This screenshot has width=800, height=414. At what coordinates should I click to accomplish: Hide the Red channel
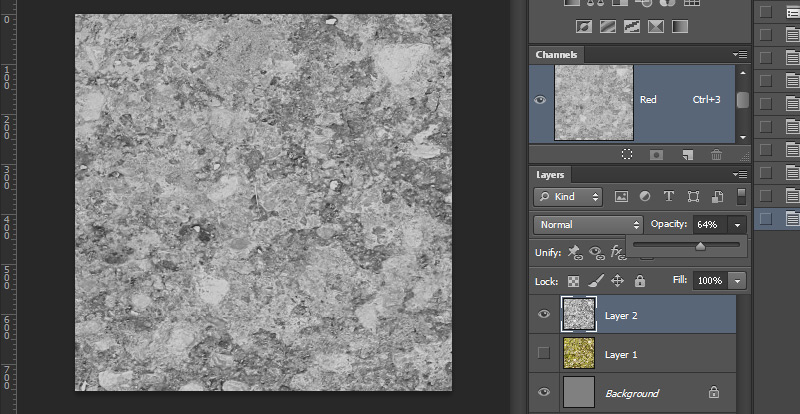click(x=540, y=100)
